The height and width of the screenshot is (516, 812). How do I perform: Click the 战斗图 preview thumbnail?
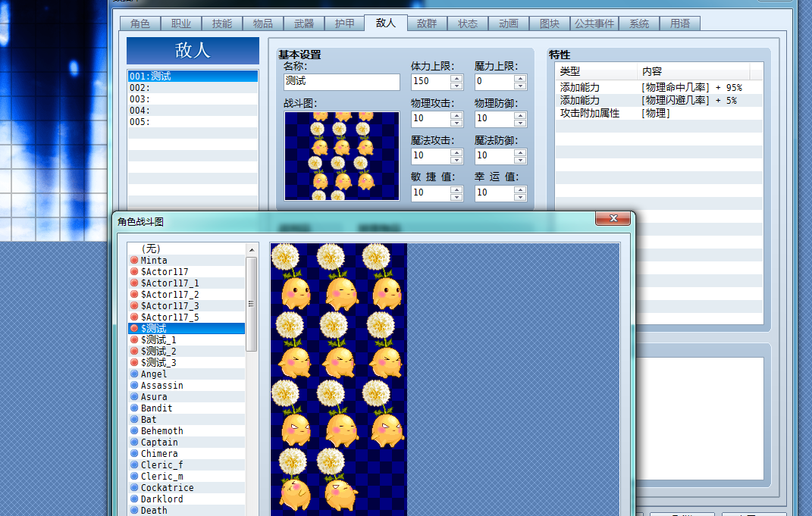(342, 156)
